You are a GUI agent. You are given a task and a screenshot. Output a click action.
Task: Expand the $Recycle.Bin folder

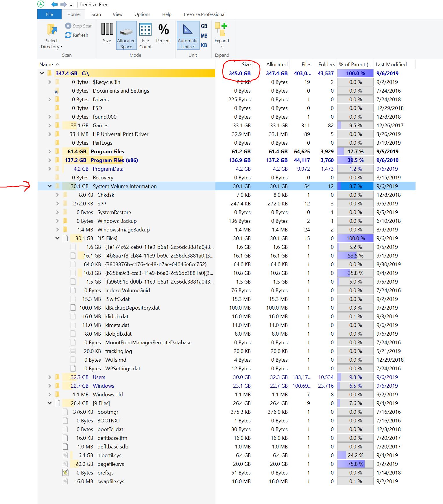pyautogui.click(x=49, y=82)
